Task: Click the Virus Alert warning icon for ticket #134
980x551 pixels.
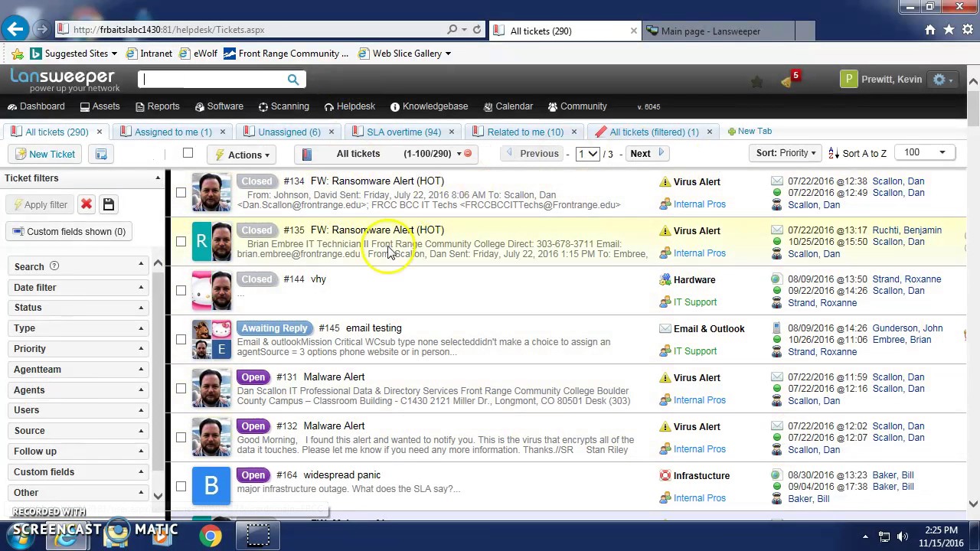Action: [665, 181]
